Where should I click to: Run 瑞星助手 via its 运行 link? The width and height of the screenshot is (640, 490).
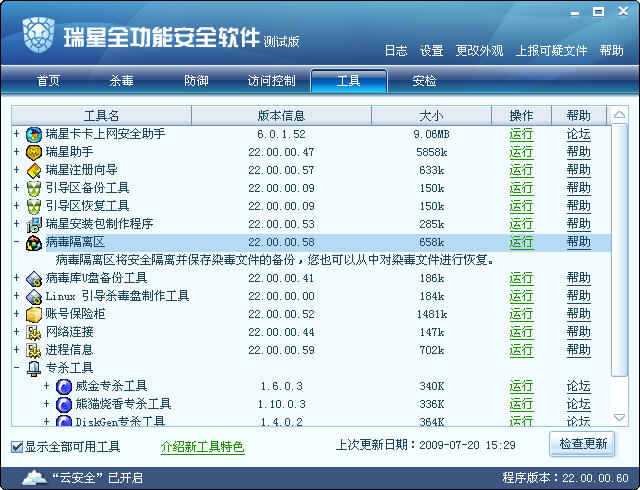521,152
